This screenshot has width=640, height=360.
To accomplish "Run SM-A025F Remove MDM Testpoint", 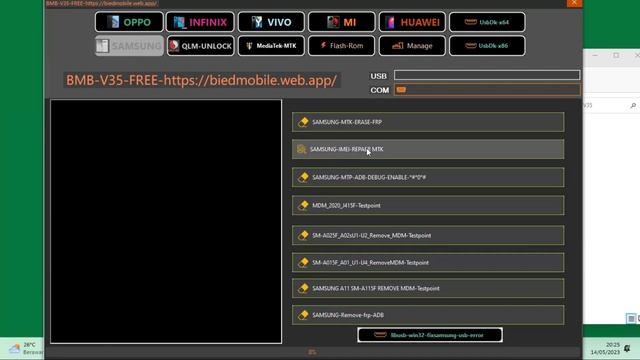I will tap(428, 236).
